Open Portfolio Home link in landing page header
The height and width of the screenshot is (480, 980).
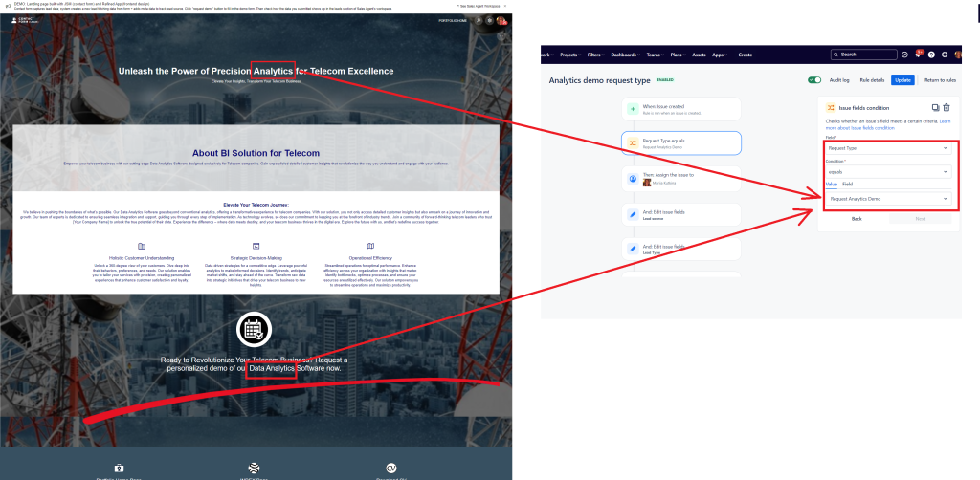coord(453,21)
